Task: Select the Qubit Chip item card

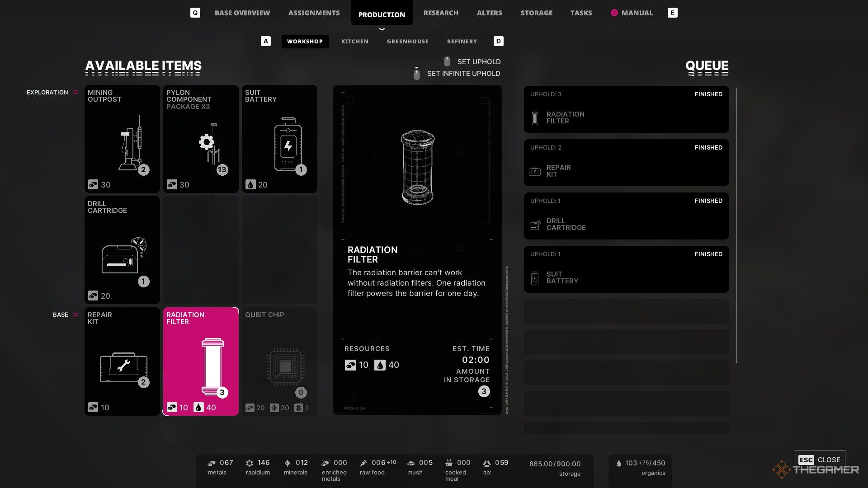Action: click(x=279, y=361)
